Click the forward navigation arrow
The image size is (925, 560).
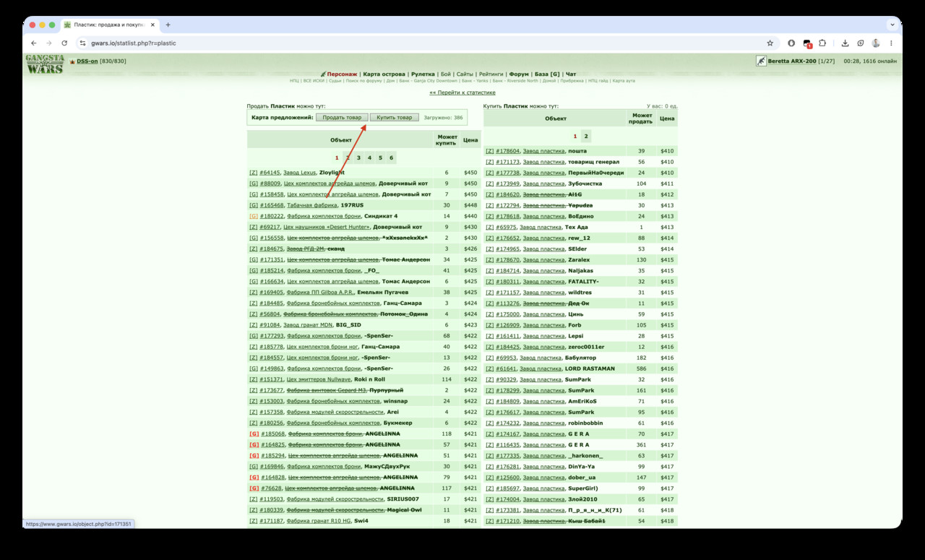click(x=48, y=43)
